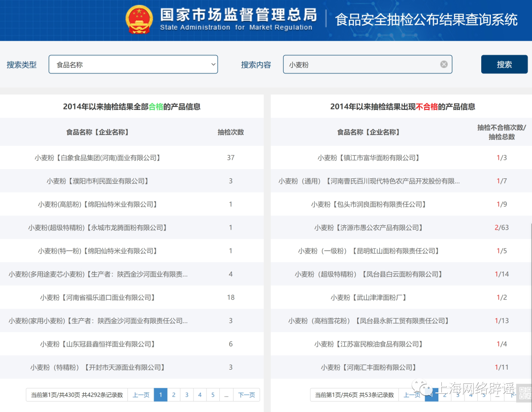Click 上一页 in unqualified results pagination

click(411, 395)
